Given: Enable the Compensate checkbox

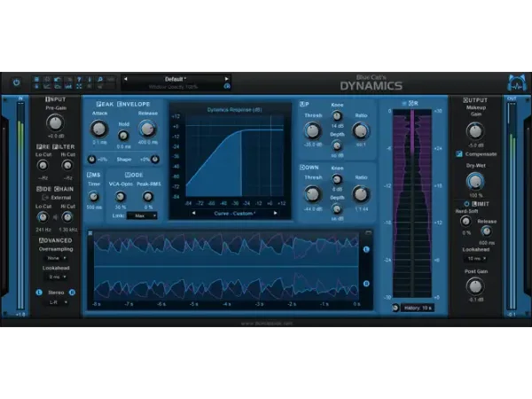Looking at the screenshot, I should (x=459, y=154).
